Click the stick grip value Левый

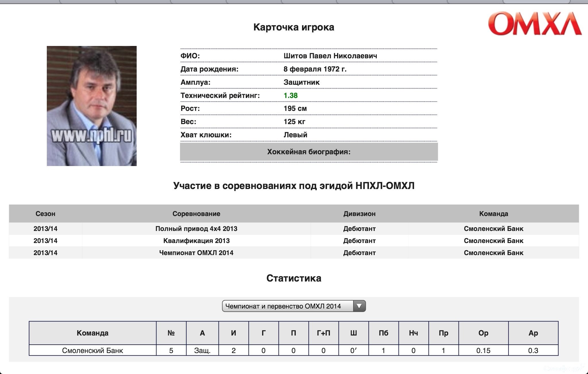click(x=295, y=135)
